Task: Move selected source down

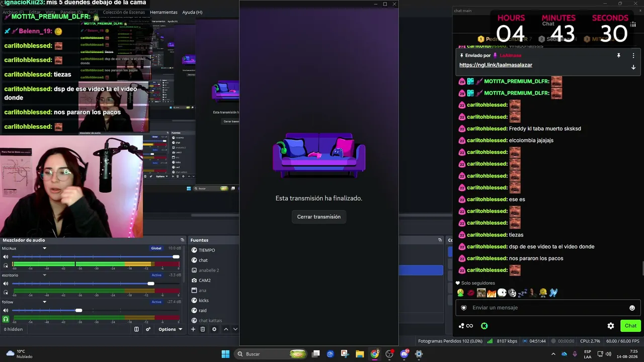Action: point(235,329)
